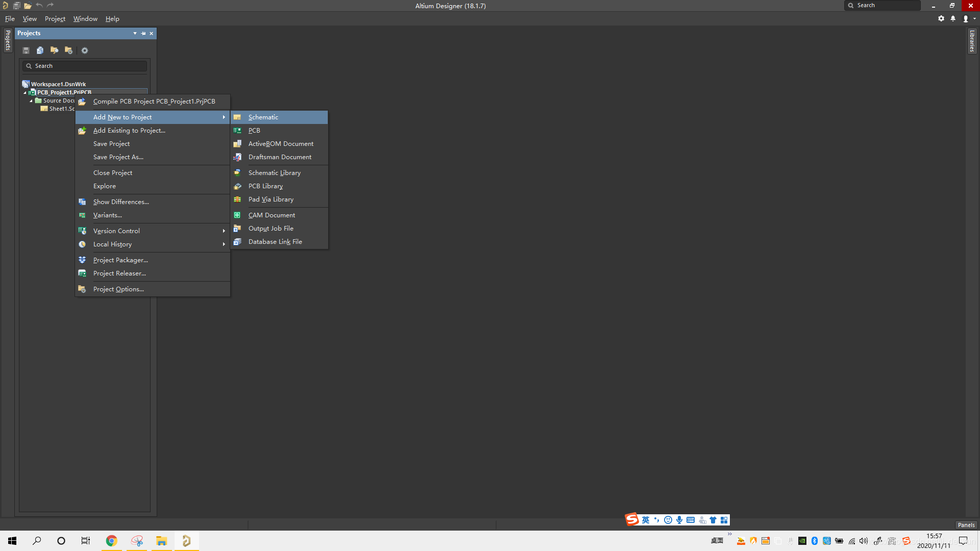Click Altium Designer taskbar icon
Screen dimensions: 980x551
(x=186, y=541)
